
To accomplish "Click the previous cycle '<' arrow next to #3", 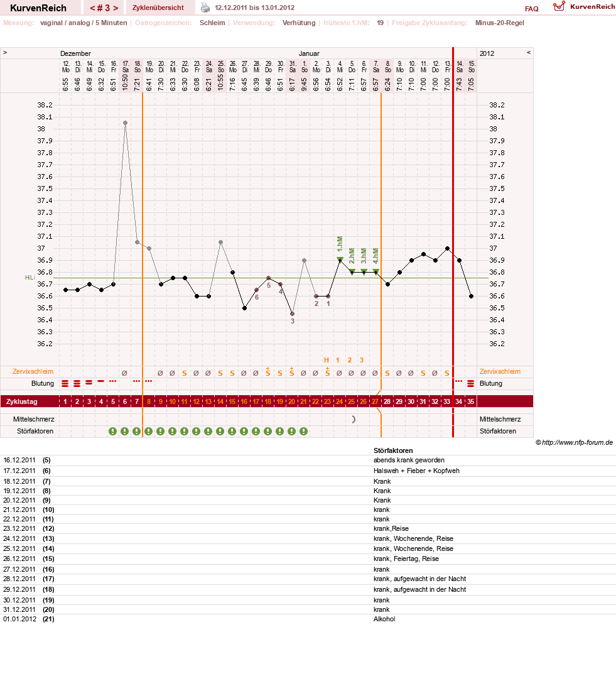I will click(92, 8).
